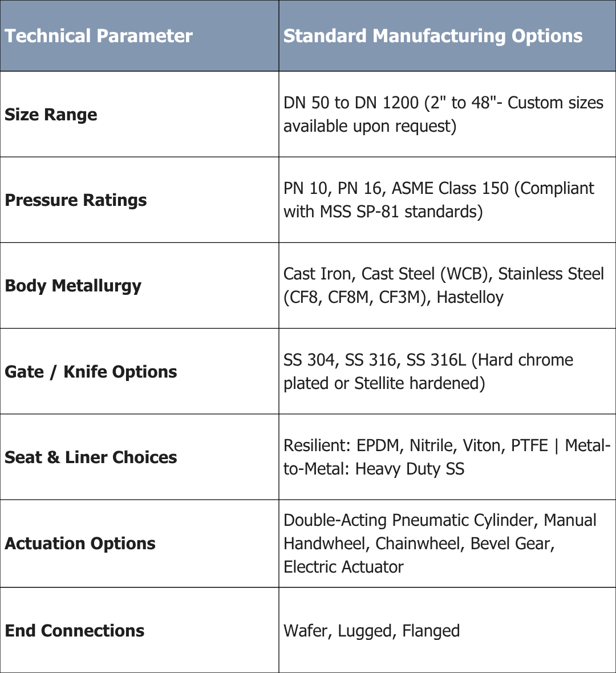The width and height of the screenshot is (616, 673).
Task: Click the Standard Manufacturing Options header
Action: click(x=433, y=35)
